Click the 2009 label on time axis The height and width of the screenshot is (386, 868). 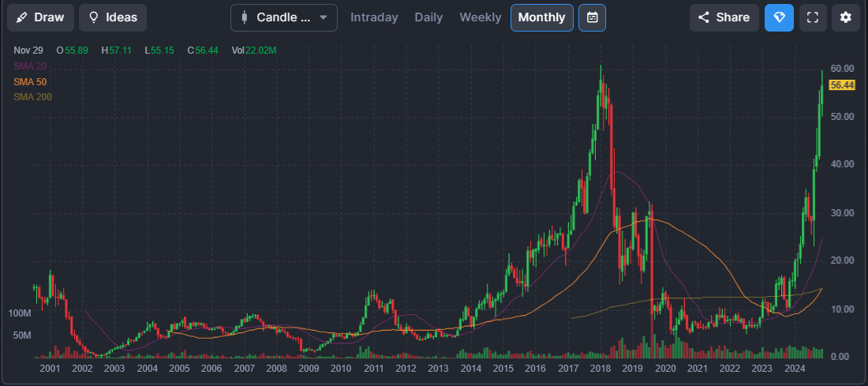point(308,369)
